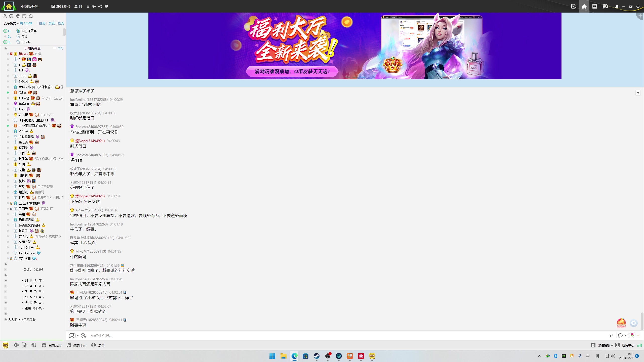This screenshot has height=362, width=644.
Task: Share the channel via share icon
Action: [100, 6]
